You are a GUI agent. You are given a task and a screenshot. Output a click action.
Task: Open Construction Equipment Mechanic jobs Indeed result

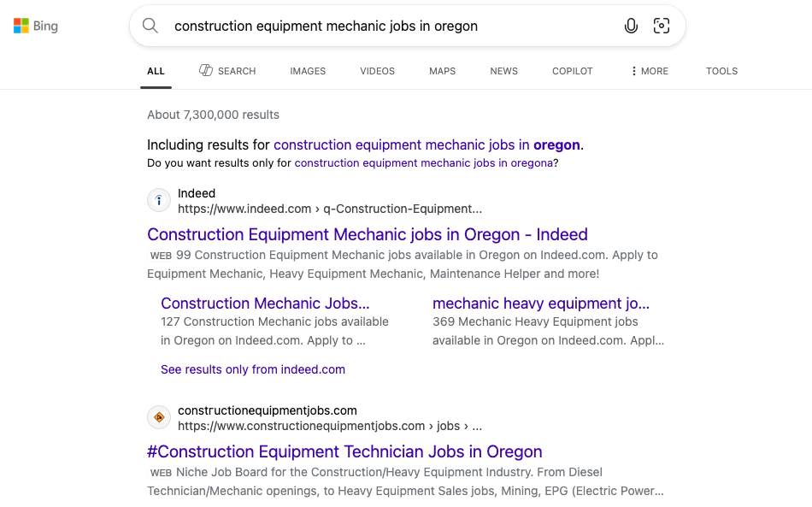(368, 234)
